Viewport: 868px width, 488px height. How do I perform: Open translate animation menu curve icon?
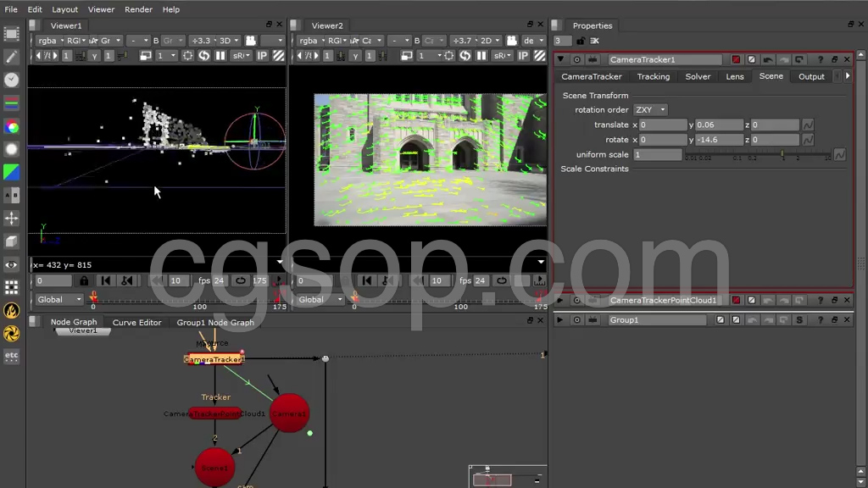(x=808, y=125)
